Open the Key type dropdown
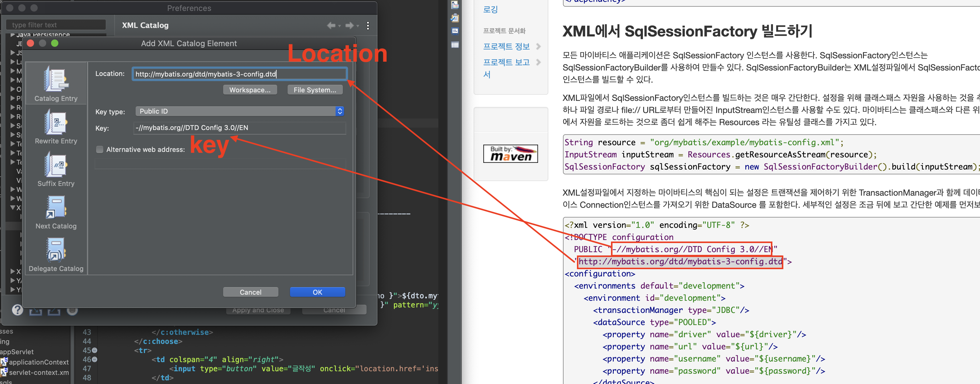The image size is (980, 384). pyautogui.click(x=240, y=111)
